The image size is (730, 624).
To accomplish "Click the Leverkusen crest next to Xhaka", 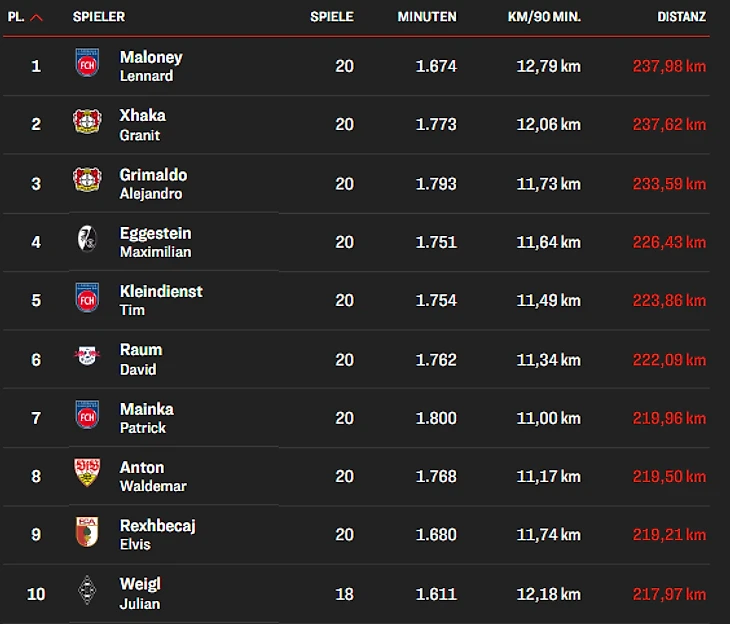I will click(87, 123).
